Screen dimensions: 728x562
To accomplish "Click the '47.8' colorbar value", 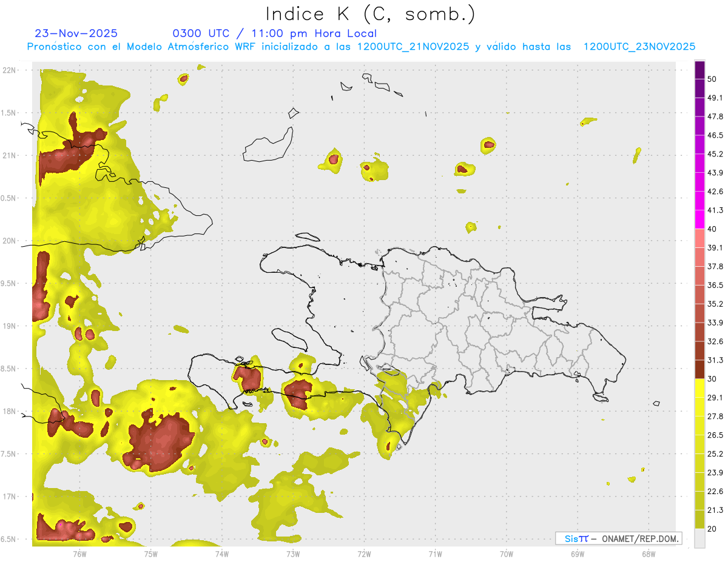I will 715,116.
